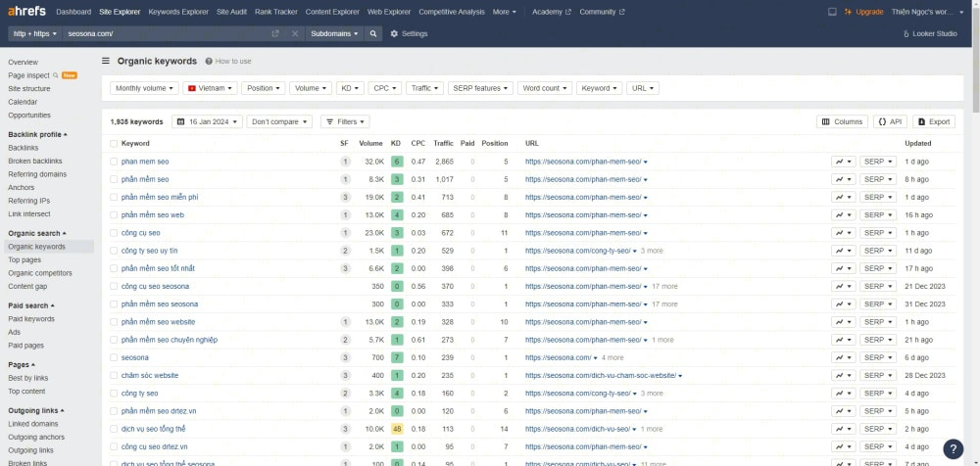Open the monitor icon near Upgrade
This screenshot has height=466, width=980.
832,12
